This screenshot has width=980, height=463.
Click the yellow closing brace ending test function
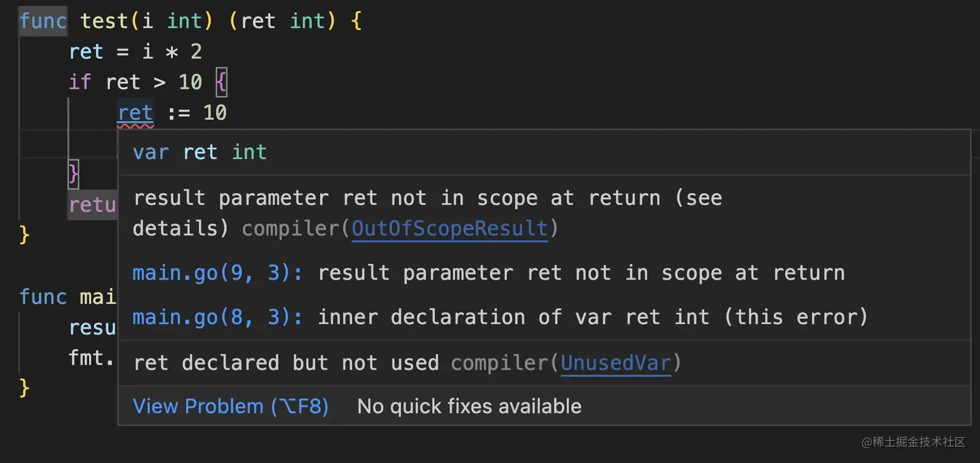tap(25, 235)
